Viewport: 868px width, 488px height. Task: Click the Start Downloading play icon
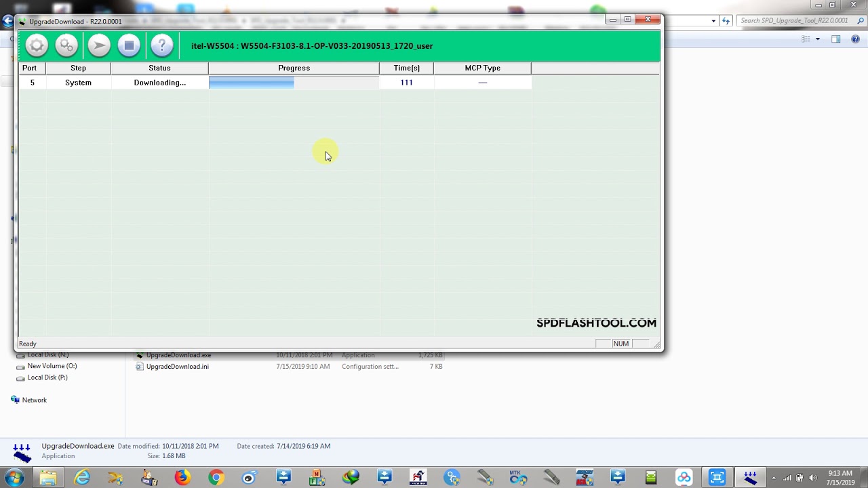99,46
